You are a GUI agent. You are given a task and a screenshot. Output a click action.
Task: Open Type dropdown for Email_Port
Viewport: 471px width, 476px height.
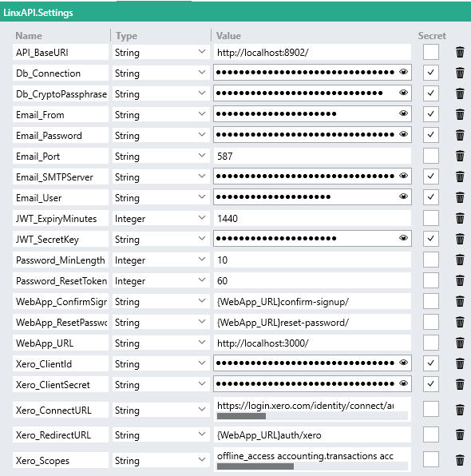[x=160, y=156]
